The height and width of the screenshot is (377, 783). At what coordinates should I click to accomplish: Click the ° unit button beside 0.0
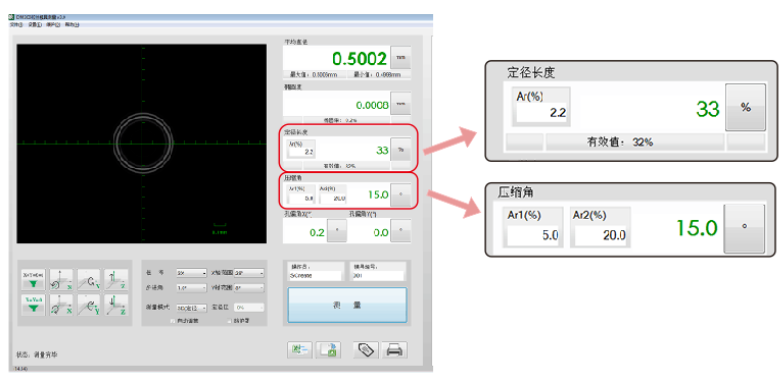pyautogui.click(x=401, y=232)
